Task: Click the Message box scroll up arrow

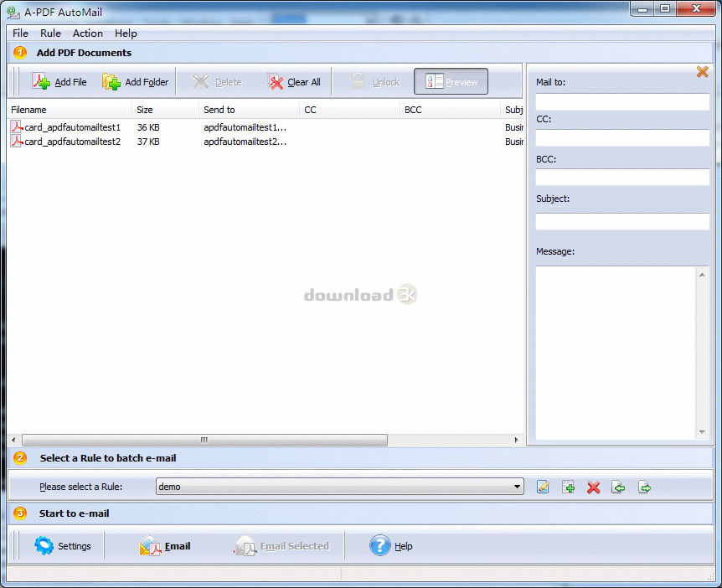Action: [x=702, y=275]
